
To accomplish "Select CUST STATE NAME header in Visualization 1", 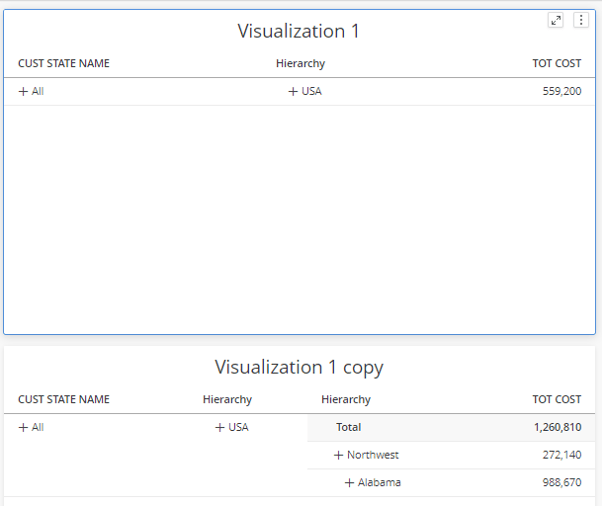I will (x=64, y=63).
